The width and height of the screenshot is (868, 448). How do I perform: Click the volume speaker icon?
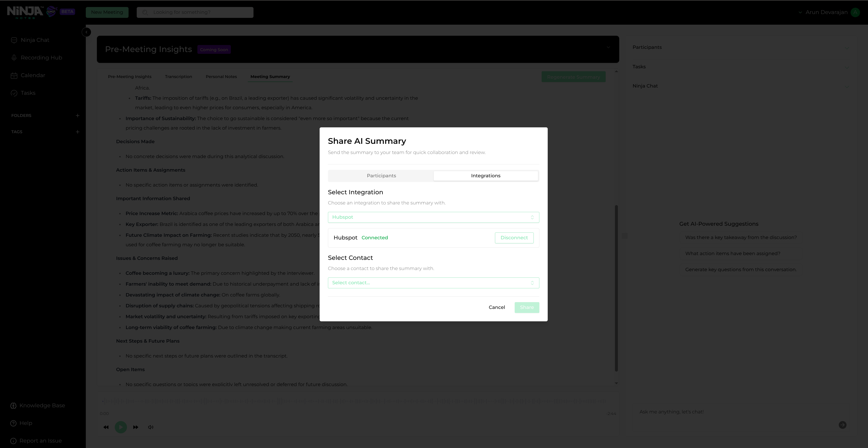click(x=151, y=427)
